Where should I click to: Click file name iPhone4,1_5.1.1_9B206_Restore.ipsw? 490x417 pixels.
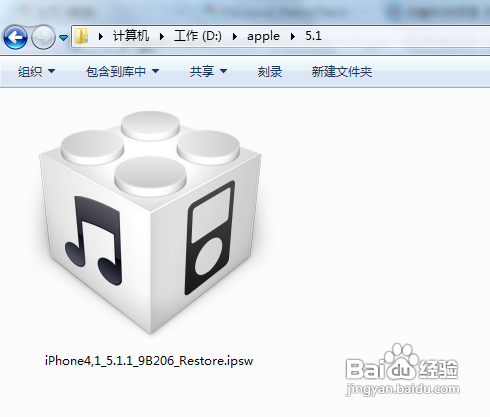149,361
